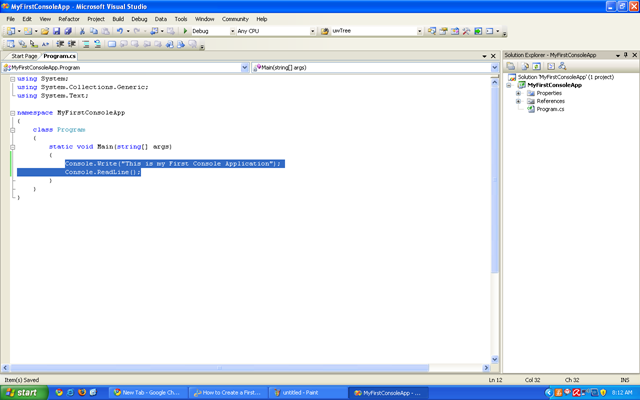This screenshot has height=400, width=640.
Task: Open the Start Page toolbar icon
Action: click(478, 31)
